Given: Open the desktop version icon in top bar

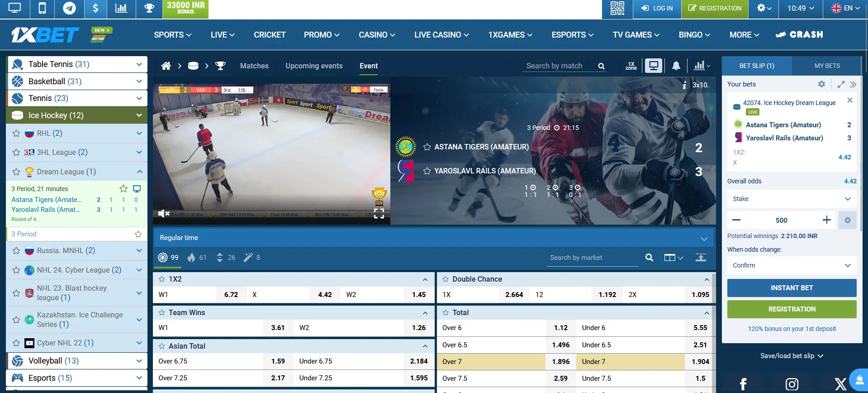Looking at the screenshot, I should click(x=14, y=8).
